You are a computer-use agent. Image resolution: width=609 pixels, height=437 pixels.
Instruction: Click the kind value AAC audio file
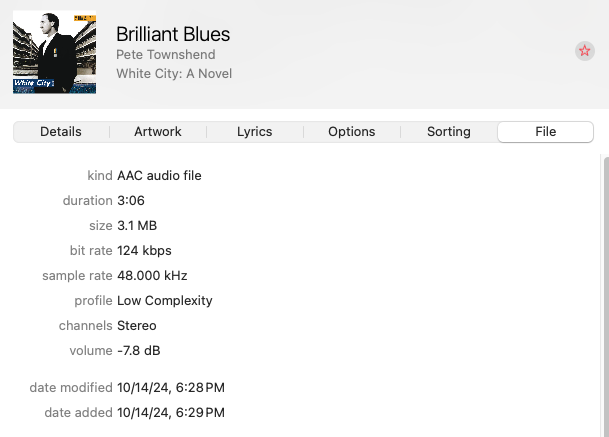(x=159, y=176)
